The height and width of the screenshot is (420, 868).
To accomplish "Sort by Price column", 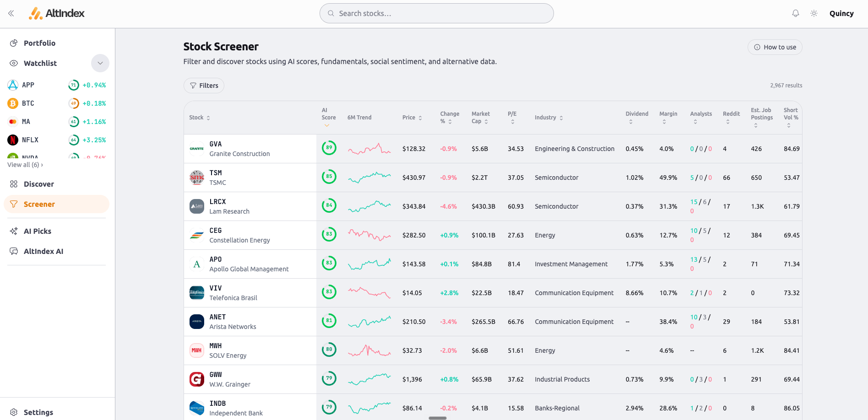I will pos(412,118).
